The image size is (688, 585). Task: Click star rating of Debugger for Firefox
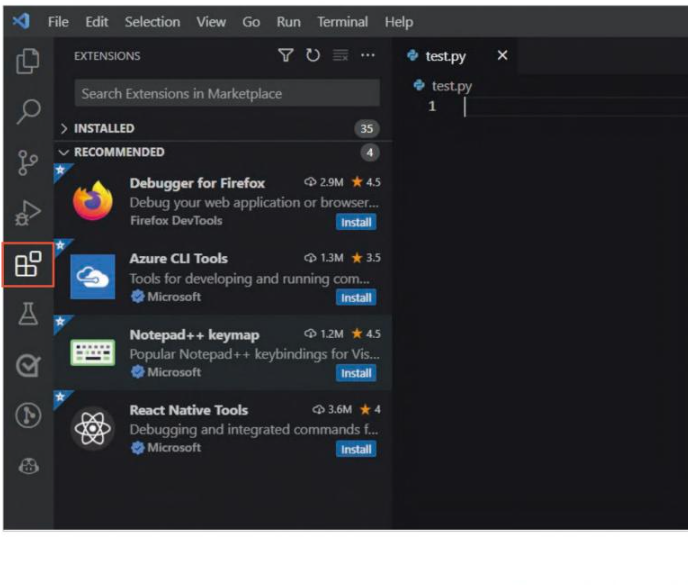tap(366, 182)
